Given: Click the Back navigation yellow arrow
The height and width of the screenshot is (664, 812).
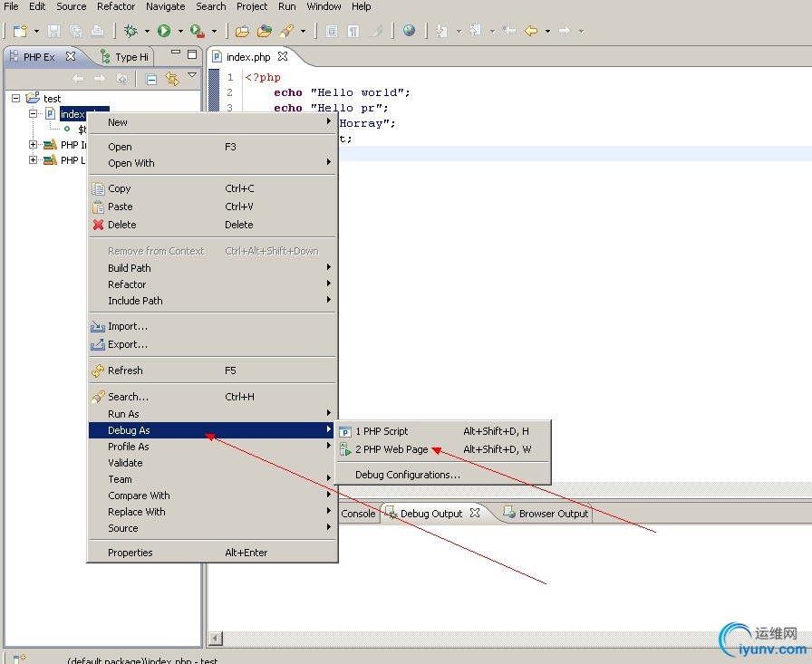Looking at the screenshot, I should (531, 31).
